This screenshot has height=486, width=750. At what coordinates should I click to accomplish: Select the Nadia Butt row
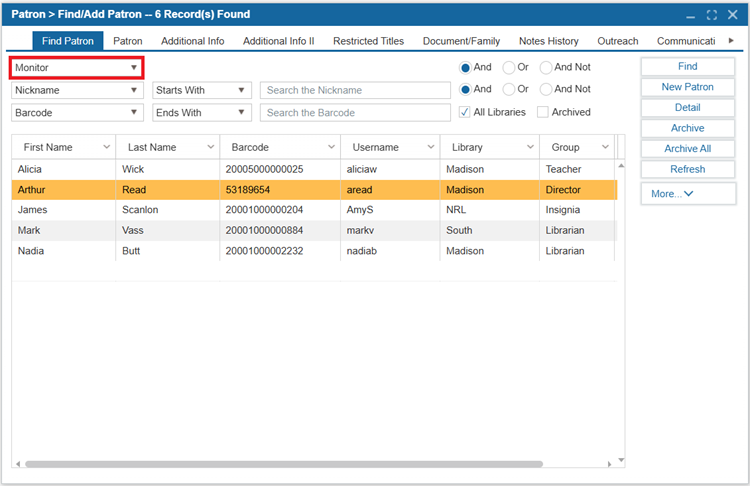point(314,251)
